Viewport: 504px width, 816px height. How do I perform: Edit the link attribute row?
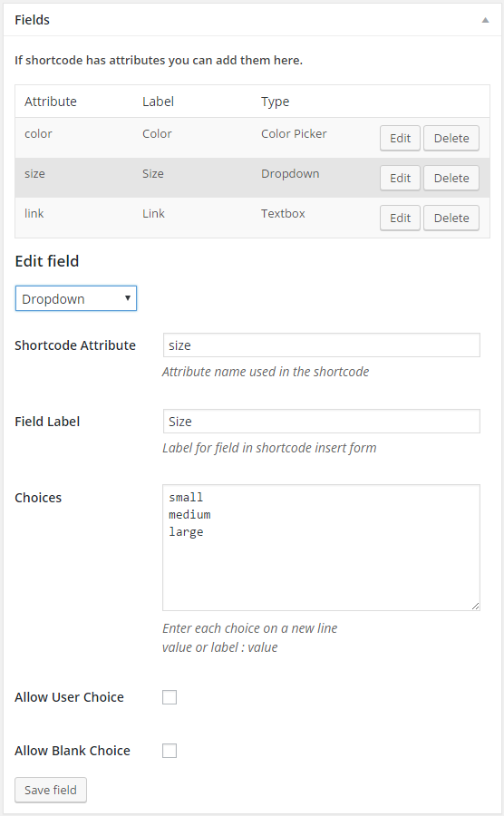coord(400,218)
